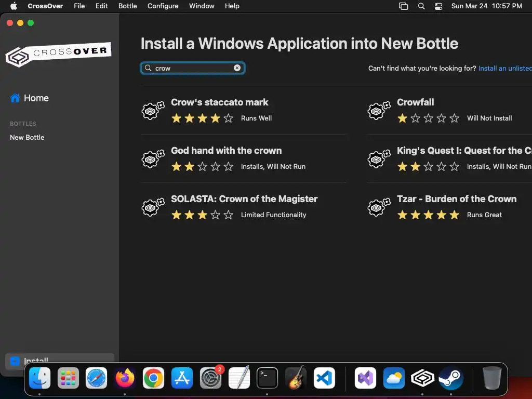Image resolution: width=532 pixels, height=399 pixels.
Task: Select King's Quest I application title
Action: coord(464,150)
